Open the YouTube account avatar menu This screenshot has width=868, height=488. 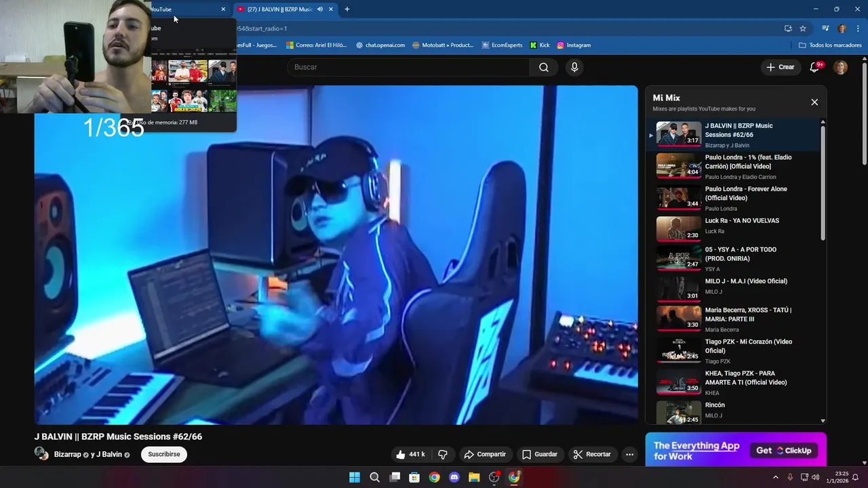(840, 67)
